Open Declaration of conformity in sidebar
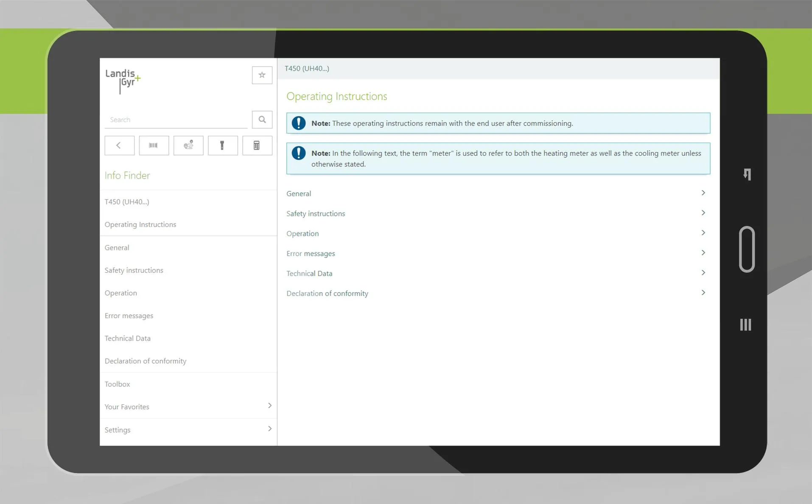Viewport: 812px width, 504px height. pyautogui.click(x=146, y=361)
